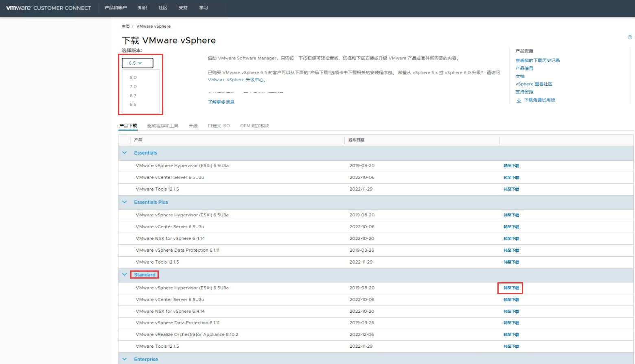This screenshot has height=364, width=635.
Task: Go to download for vRealize Orchestrator Appliance 8.10.2
Action: click(x=511, y=335)
